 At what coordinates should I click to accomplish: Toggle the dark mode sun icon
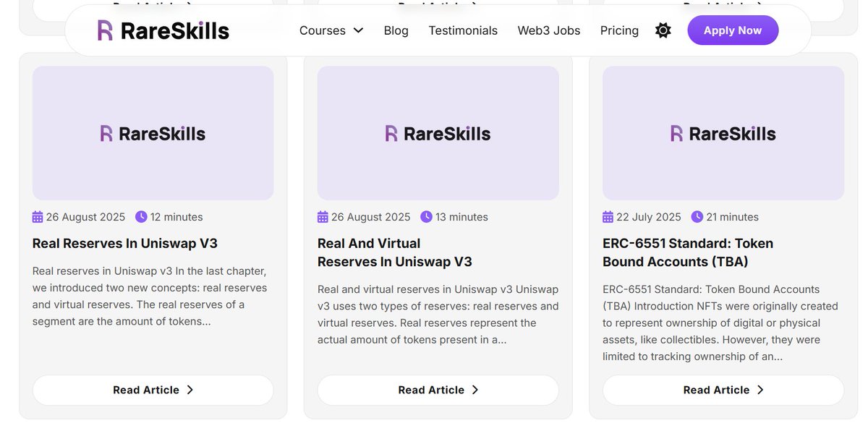663,30
